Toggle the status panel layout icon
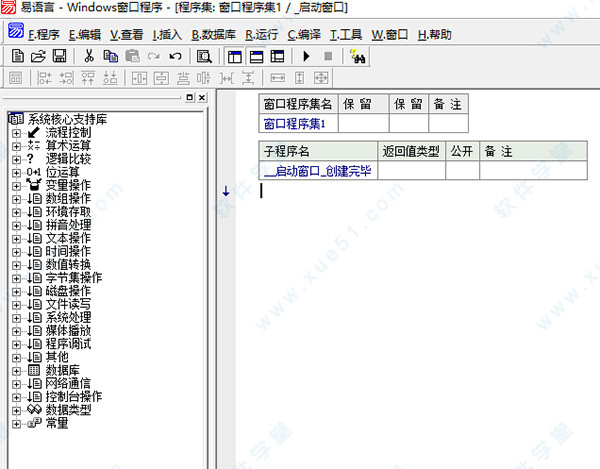The height and width of the screenshot is (469, 600). pyautogui.click(x=256, y=57)
